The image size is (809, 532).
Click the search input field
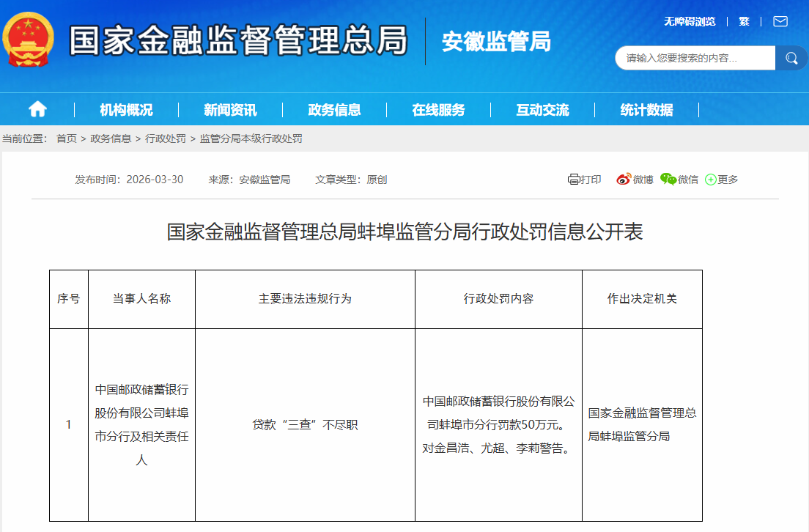pyautogui.click(x=694, y=58)
